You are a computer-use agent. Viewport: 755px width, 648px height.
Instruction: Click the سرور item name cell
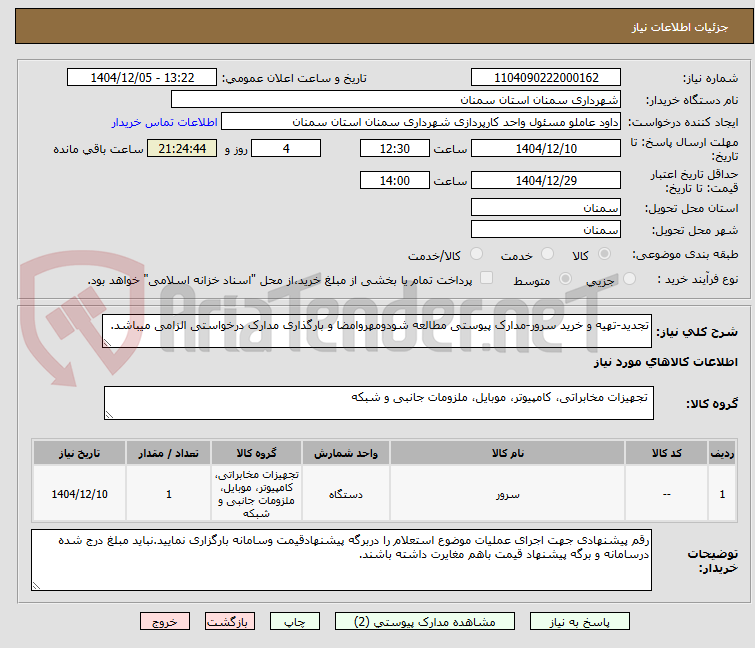508,493
